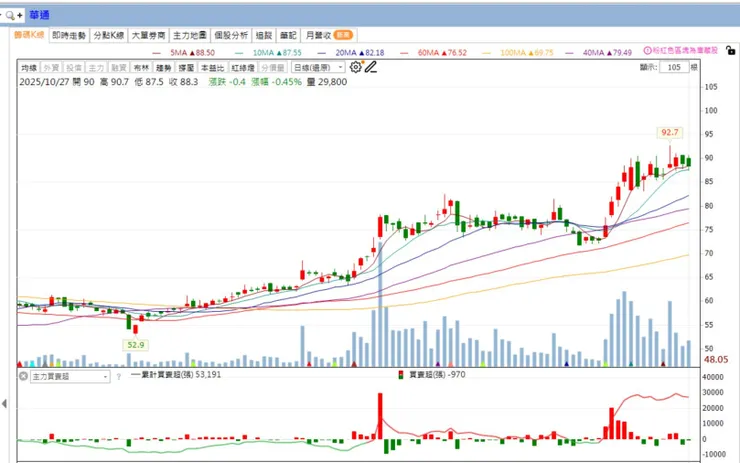The image size is (740, 463).
Task: Switch to the 籌碼K線 tab
Action: (29, 35)
